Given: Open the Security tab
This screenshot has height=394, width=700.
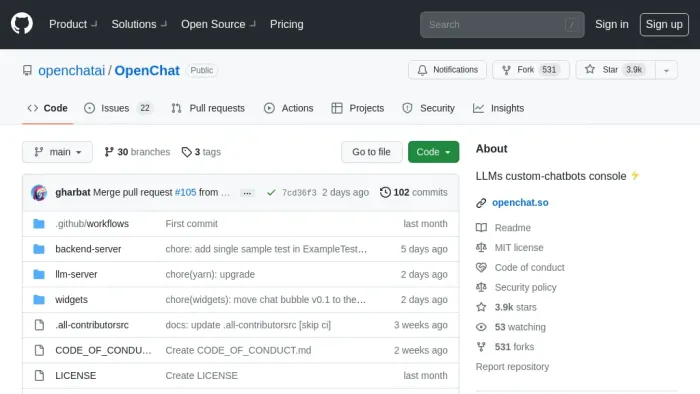Looking at the screenshot, I should pos(429,108).
